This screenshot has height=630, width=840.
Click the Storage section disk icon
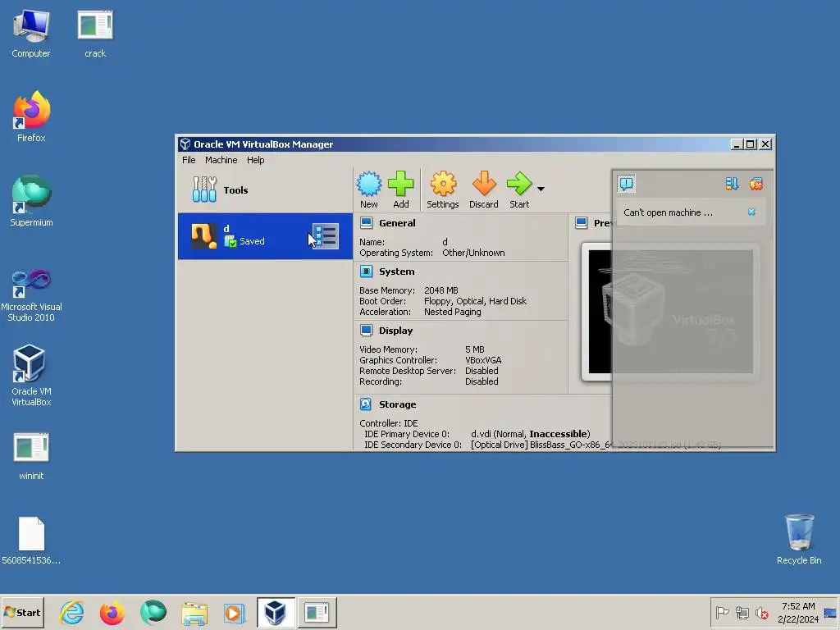coord(366,404)
